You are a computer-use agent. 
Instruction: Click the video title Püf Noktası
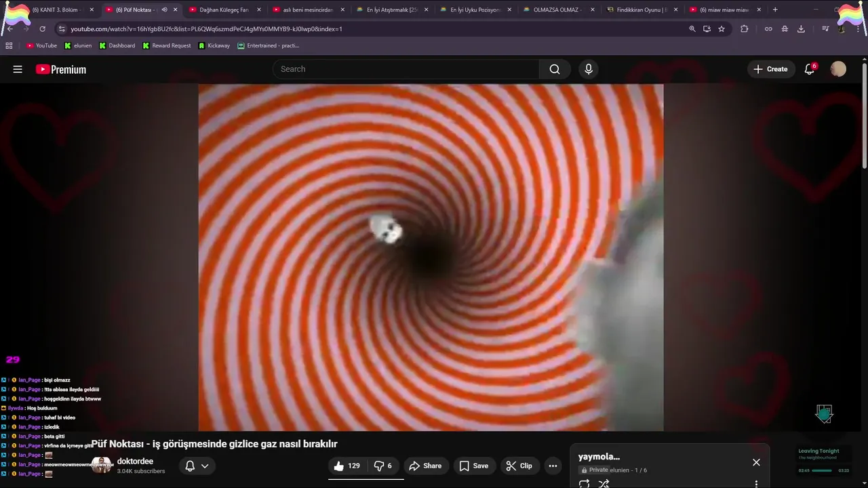(214, 444)
